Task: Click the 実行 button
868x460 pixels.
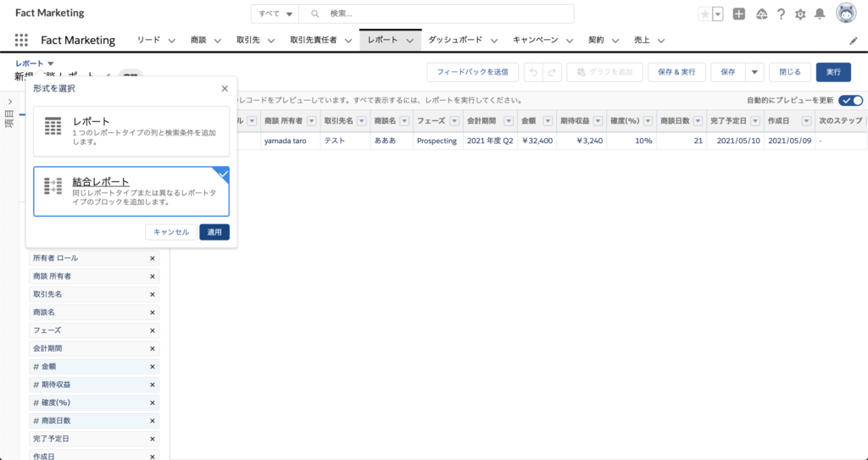Action: (x=833, y=72)
